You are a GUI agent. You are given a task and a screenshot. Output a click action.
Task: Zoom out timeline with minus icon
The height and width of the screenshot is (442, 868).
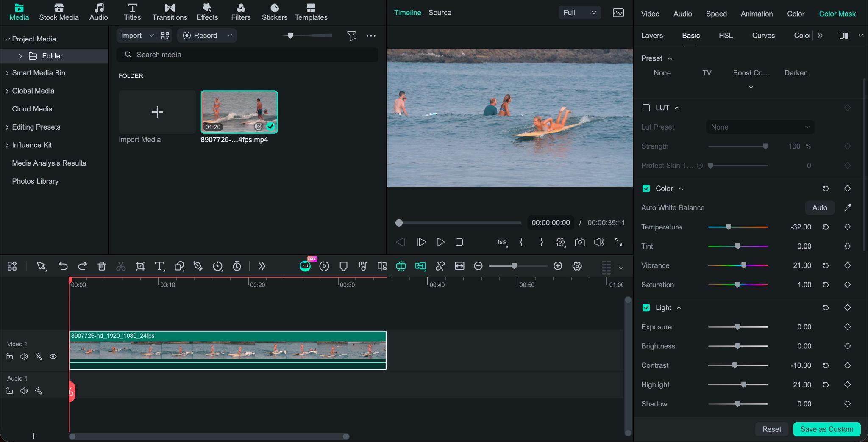pos(478,266)
